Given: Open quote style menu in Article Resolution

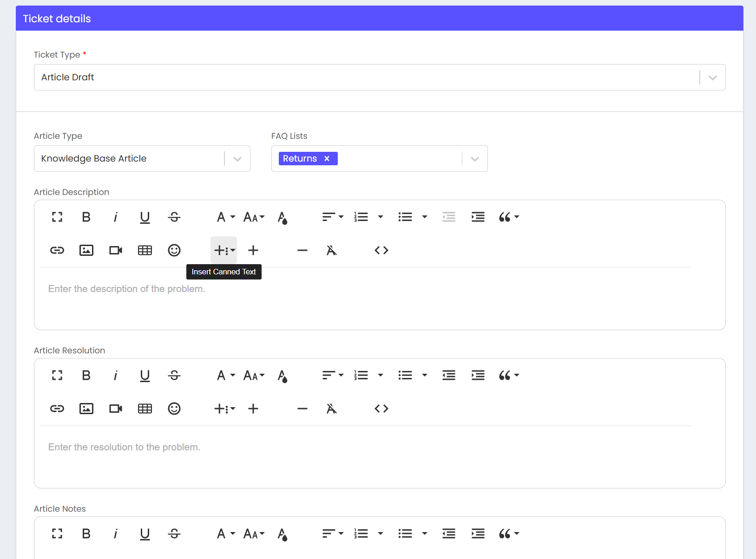Looking at the screenshot, I should click(508, 375).
